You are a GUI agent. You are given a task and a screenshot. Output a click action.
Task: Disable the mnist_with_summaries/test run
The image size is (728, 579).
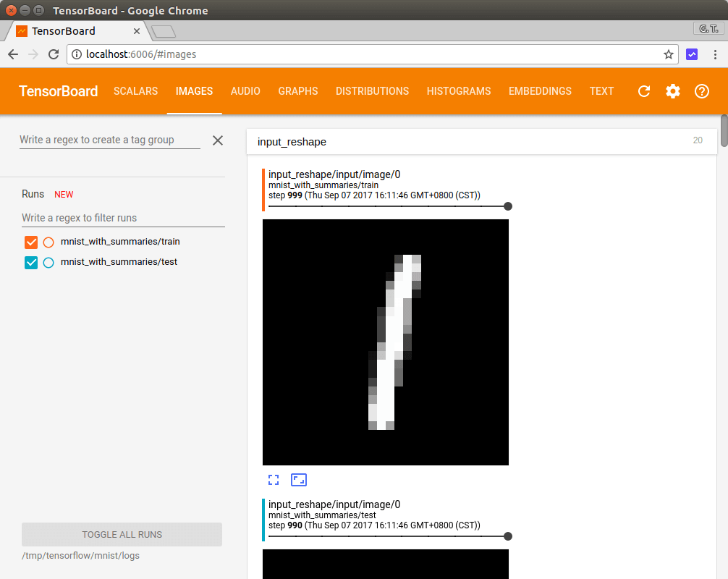[30, 262]
